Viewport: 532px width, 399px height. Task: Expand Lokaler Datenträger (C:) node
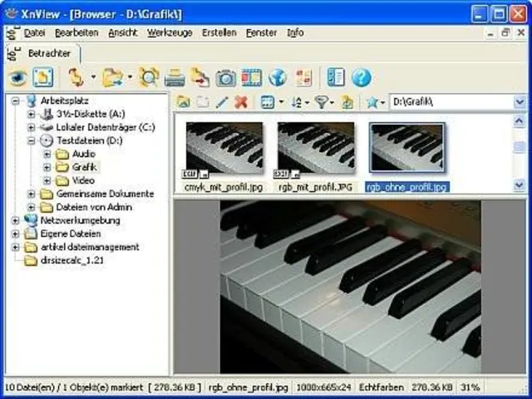click(x=31, y=127)
